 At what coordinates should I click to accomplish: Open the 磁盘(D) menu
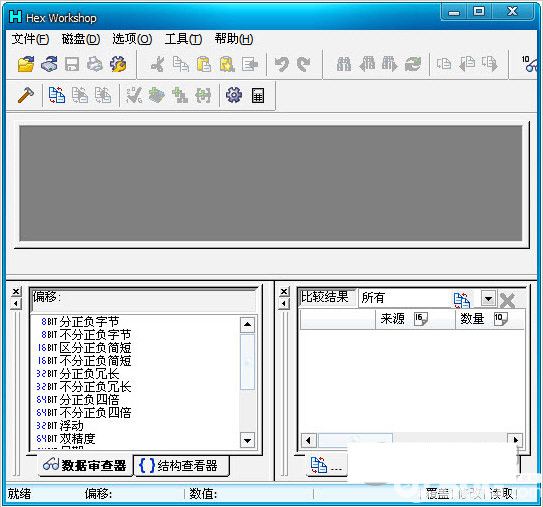tap(81, 39)
